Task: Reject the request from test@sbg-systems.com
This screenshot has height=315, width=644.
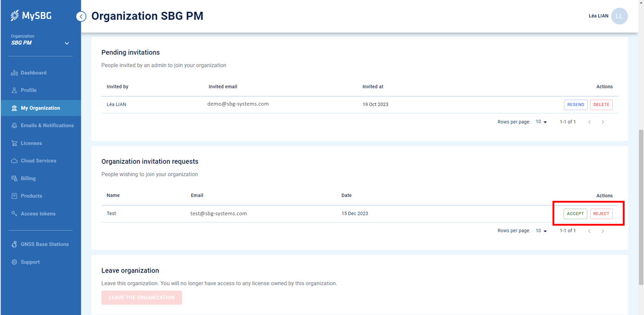Action: tap(601, 213)
